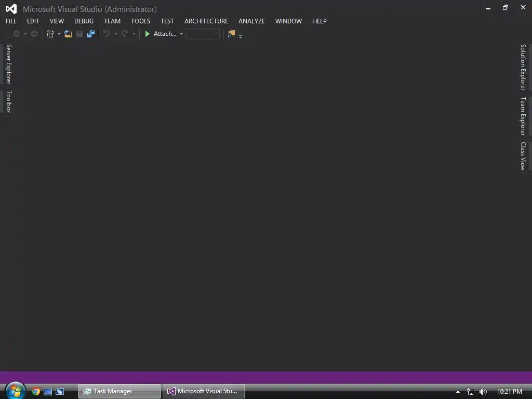This screenshot has width=532, height=399.
Task: Open the DEBUG menu
Action: (84, 21)
